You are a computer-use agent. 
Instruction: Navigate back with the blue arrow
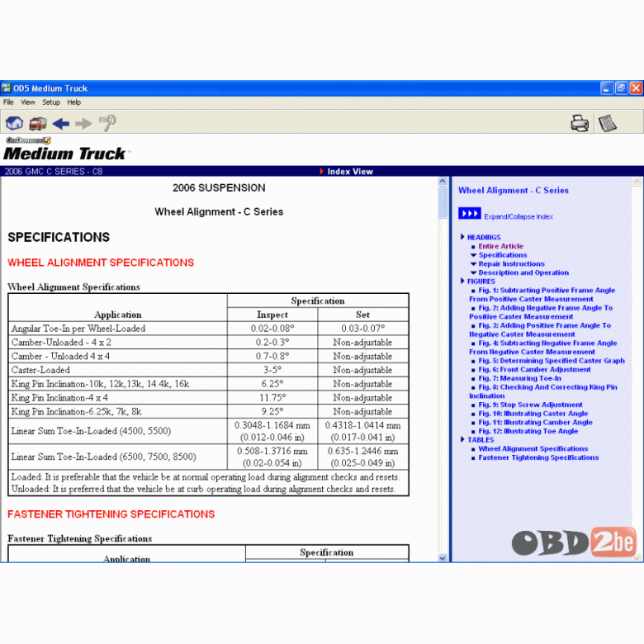(x=61, y=123)
